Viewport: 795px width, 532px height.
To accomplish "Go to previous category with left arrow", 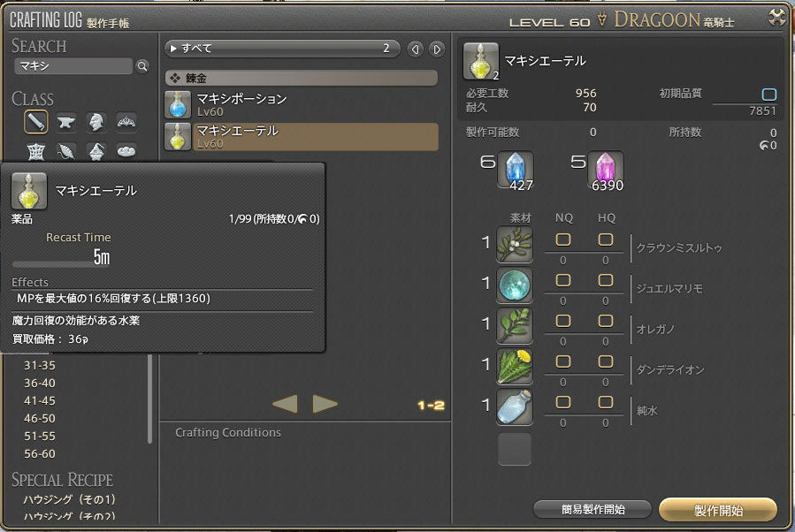I will pyautogui.click(x=416, y=49).
